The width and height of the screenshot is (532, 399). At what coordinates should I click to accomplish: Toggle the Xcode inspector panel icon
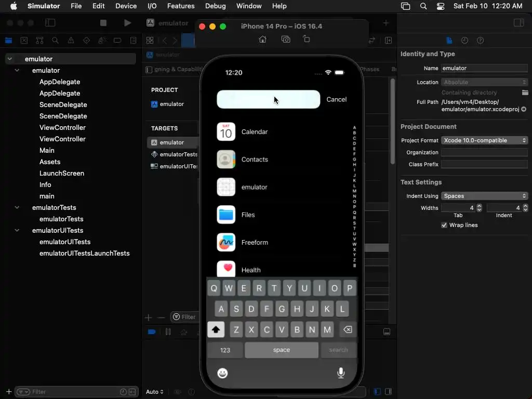[x=519, y=23]
